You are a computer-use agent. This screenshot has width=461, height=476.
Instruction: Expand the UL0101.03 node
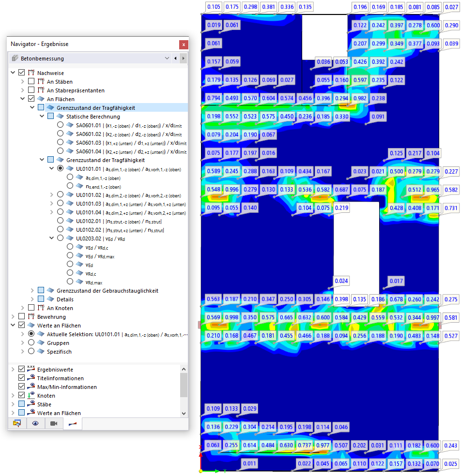(52, 203)
